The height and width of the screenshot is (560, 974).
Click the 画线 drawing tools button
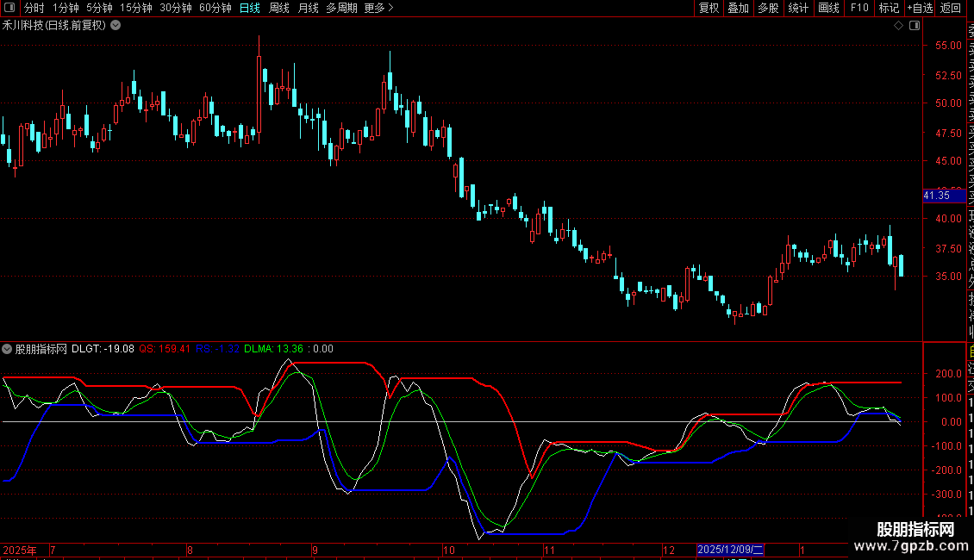[828, 8]
